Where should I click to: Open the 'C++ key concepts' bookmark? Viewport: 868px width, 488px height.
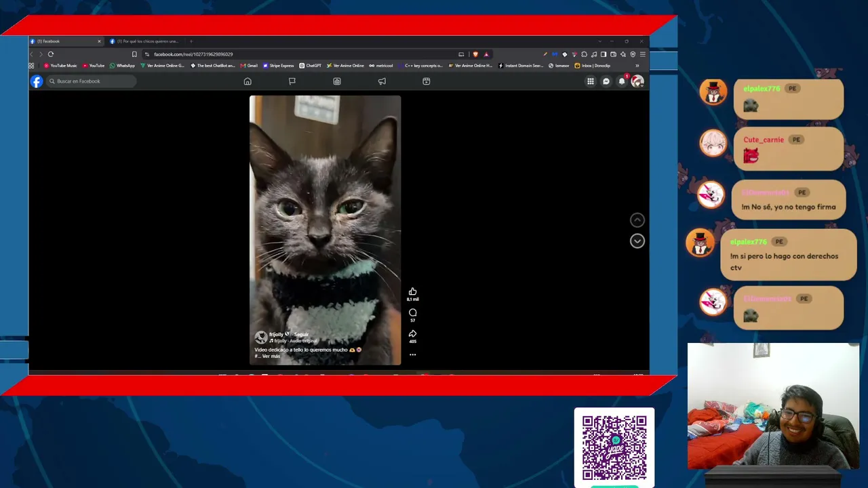point(420,66)
